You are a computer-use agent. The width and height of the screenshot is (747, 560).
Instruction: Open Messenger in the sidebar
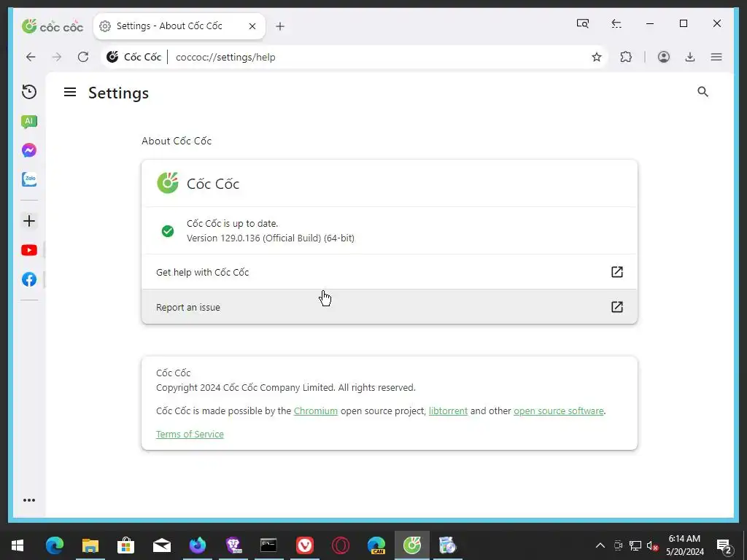[x=29, y=150]
